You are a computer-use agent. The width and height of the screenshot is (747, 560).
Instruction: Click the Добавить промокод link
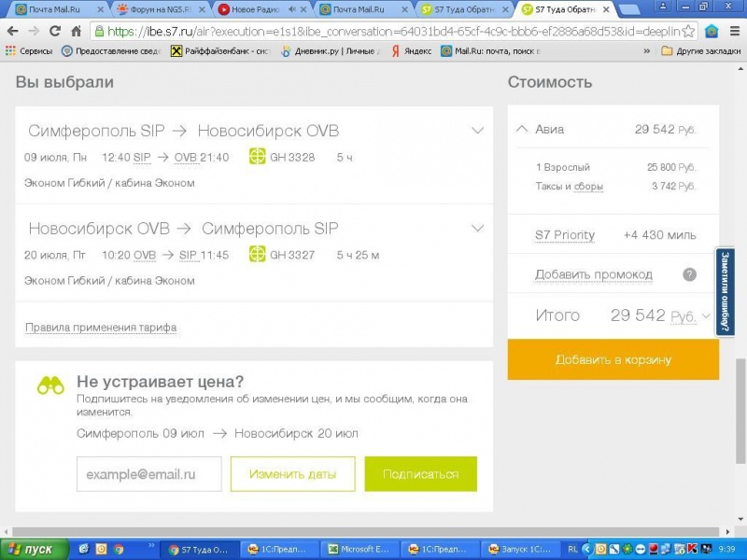594,274
